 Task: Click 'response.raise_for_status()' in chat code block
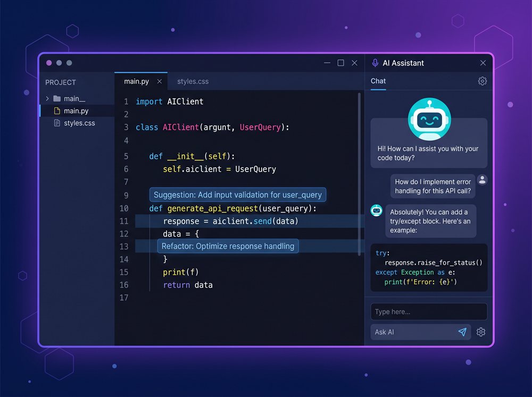click(x=433, y=263)
